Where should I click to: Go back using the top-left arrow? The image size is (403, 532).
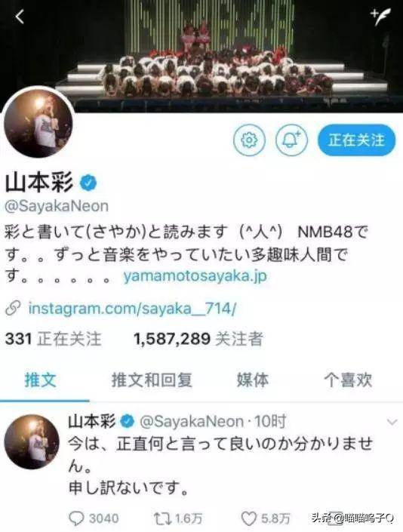coord(20,17)
